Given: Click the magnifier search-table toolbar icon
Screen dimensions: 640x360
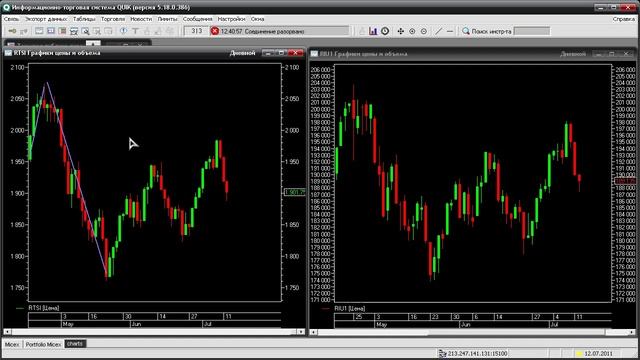Looking at the screenshot, I should coord(85,31).
